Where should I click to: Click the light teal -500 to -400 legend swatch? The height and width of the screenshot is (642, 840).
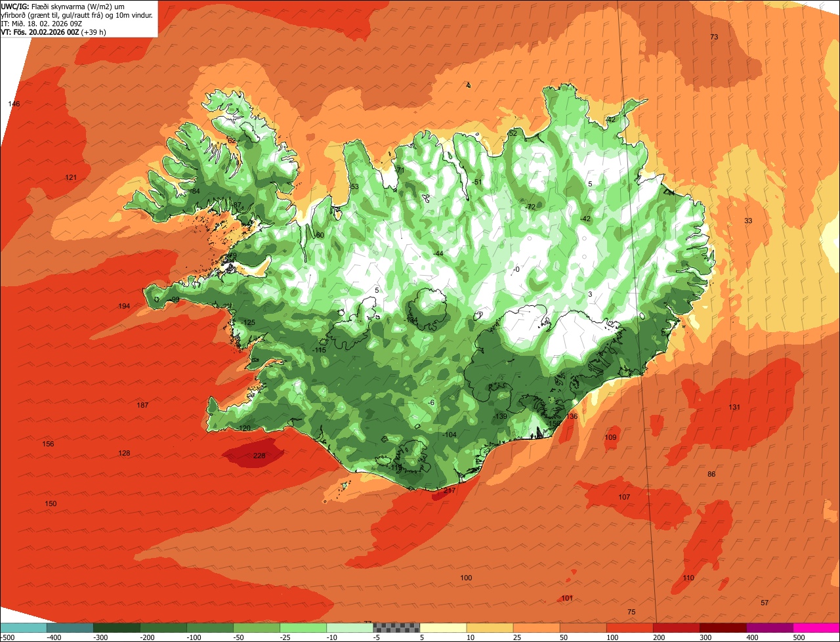point(23,628)
